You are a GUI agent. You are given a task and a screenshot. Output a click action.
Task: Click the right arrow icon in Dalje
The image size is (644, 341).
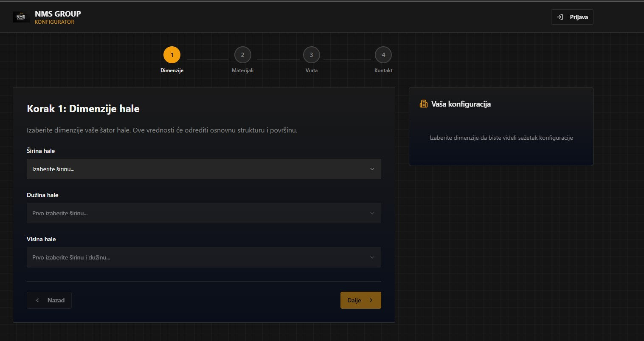[371, 300]
